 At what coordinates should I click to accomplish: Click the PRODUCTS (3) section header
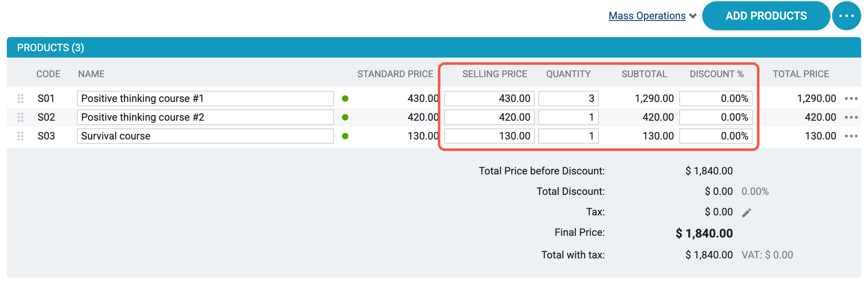pos(50,47)
